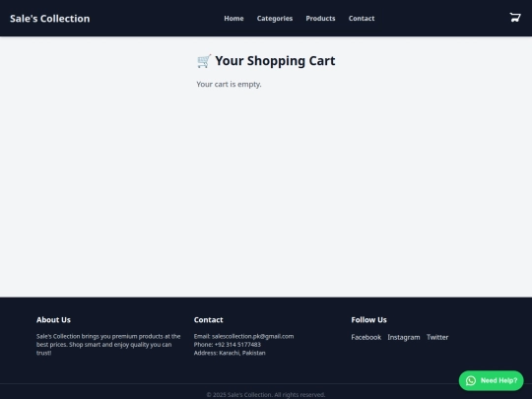Visit the Facebook link in footer
Image resolution: width=532 pixels, height=399 pixels.
(x=366, y=337)
